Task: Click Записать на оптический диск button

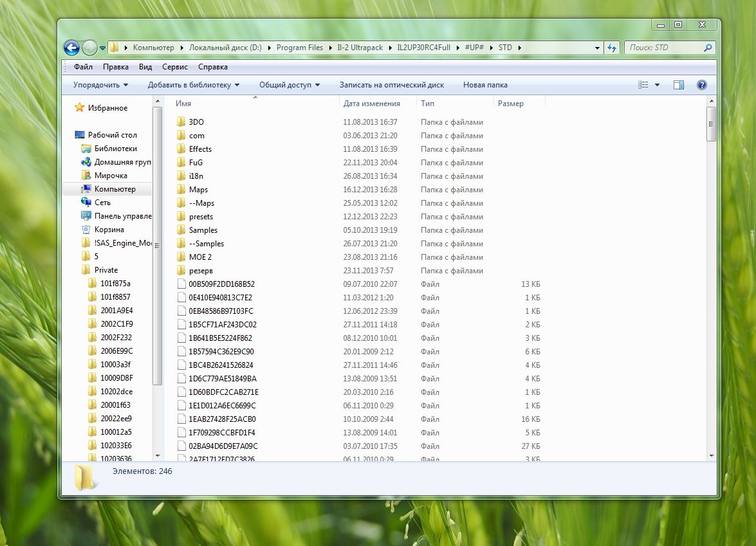Action: pos(391,85)
